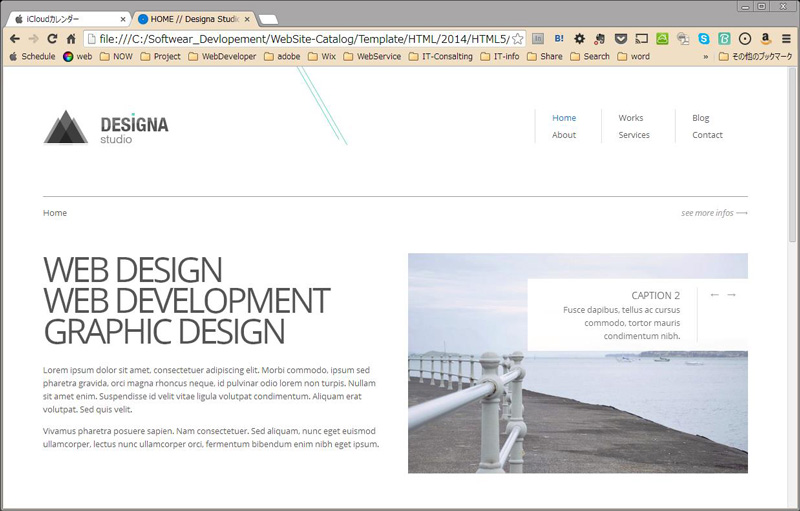Click the browser forward arrow
This screenshot has height=511, width=800.
34,39
